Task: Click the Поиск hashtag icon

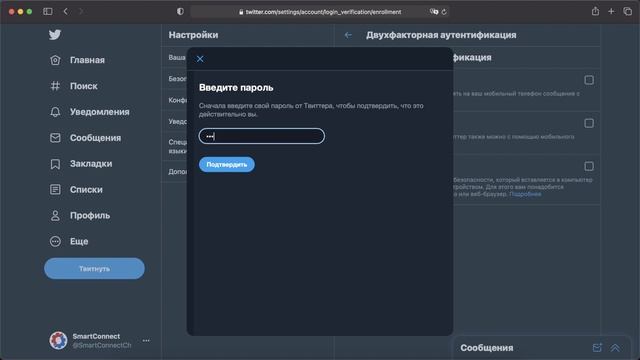Action: tap(55, 86)
